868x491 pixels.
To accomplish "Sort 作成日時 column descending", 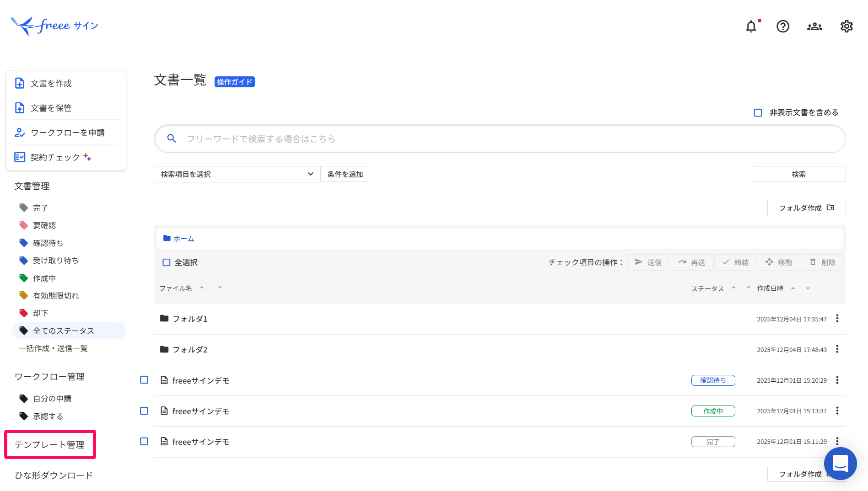I will [808, 288].
